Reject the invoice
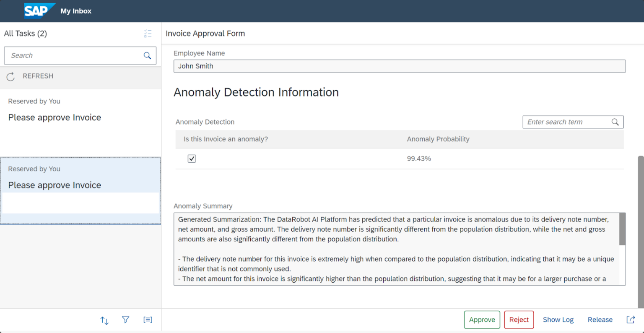 [519, 319]
